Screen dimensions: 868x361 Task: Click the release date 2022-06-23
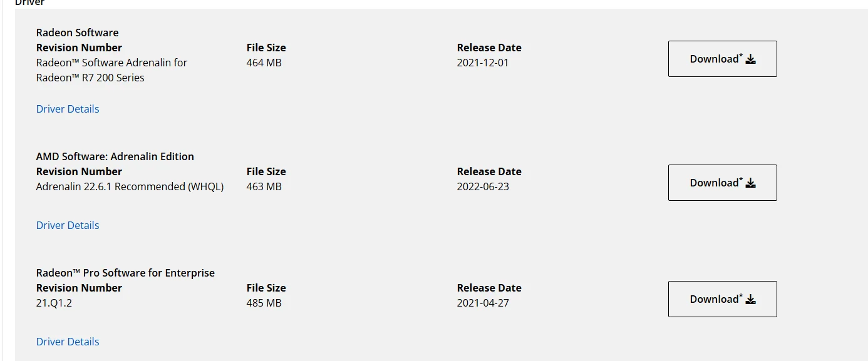point(483,186)
